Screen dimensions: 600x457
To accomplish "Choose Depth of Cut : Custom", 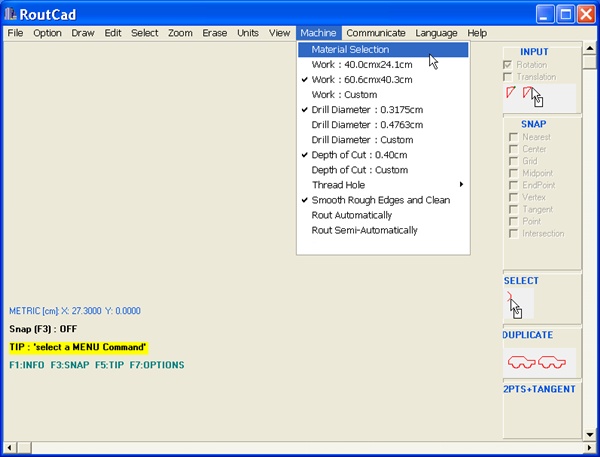I will (383, 170).
